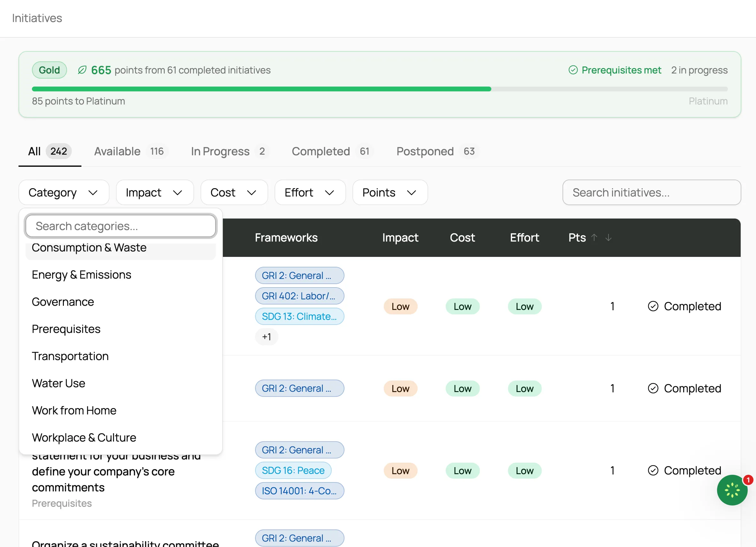This screenshot has width=756, height=547.
Task: Click 85 points to Platinum text
Action: [x=78, y=101]
